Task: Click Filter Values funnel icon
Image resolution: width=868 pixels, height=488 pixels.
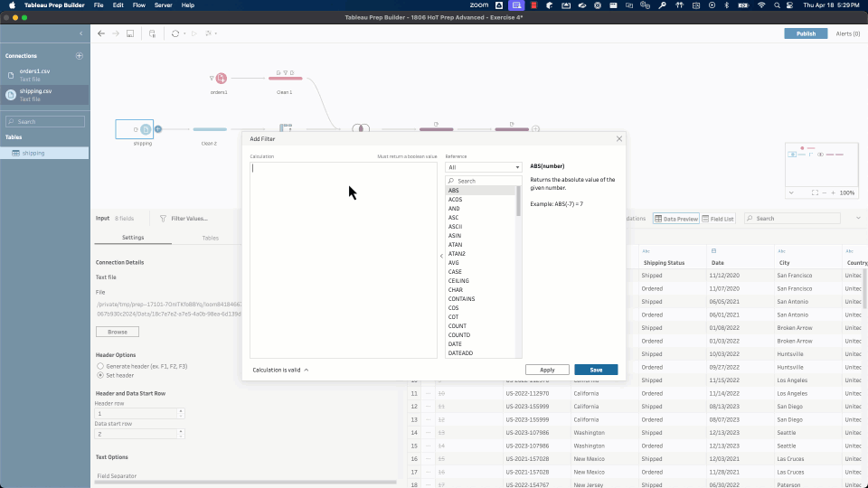Action: (x=163, y=219)
